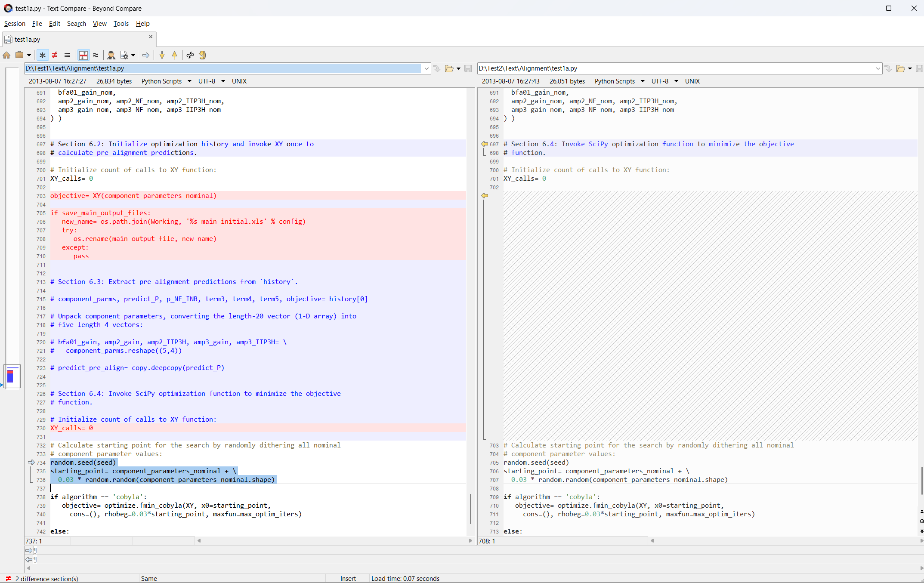Expand the Sessions briefcase dropdown arrow
This screenshot has height=583, width=924.
[x=29, y=56]
